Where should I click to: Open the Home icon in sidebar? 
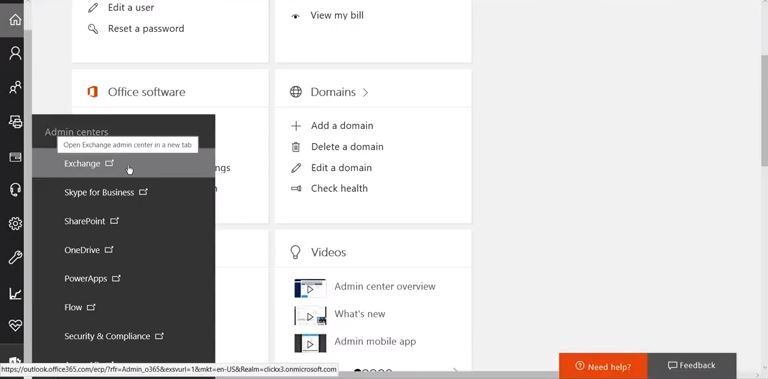coord(15,20)
